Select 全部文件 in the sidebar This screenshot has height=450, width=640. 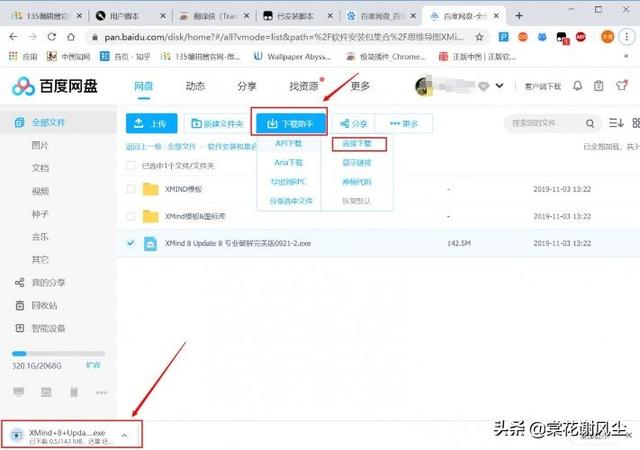click(48, 122)
